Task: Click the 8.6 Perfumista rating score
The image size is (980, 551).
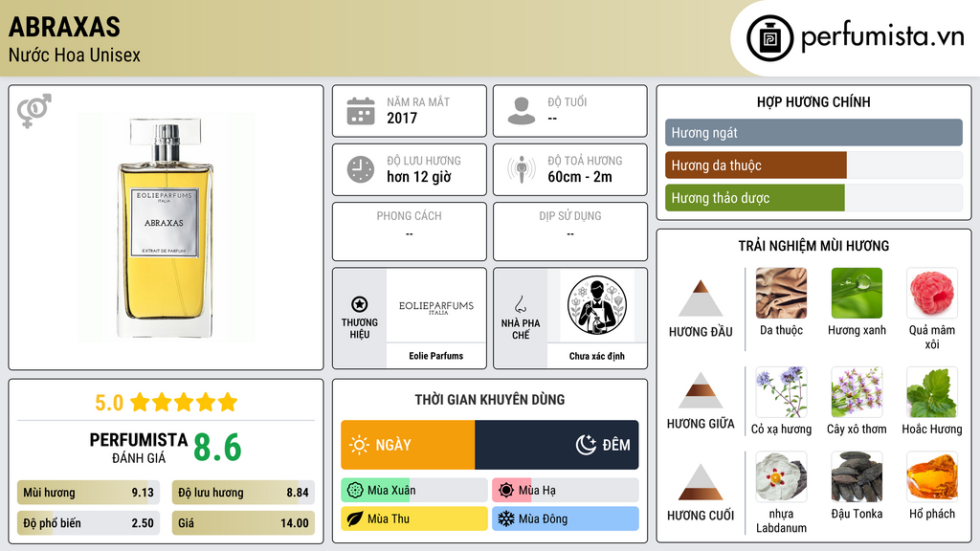Action: 217,448
